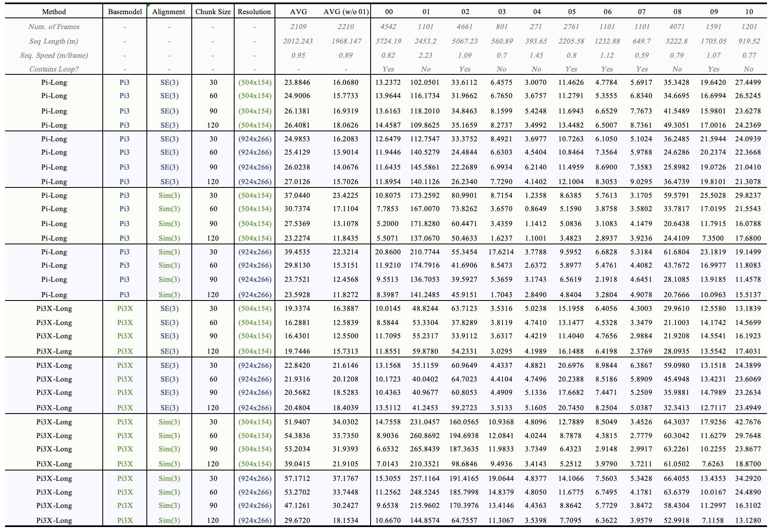772x532 pixels.
Task: Select the cell with 210.7744
Action: (x=425, y=252)
